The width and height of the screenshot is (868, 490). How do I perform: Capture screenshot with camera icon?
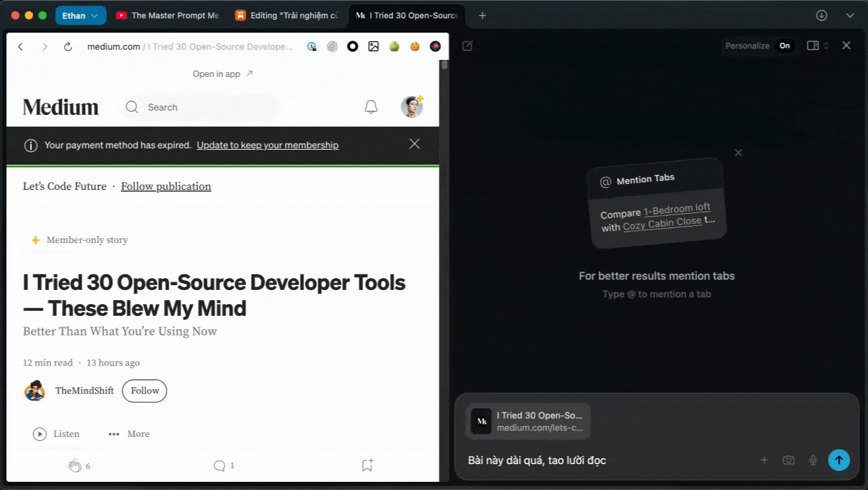point(788,460)
